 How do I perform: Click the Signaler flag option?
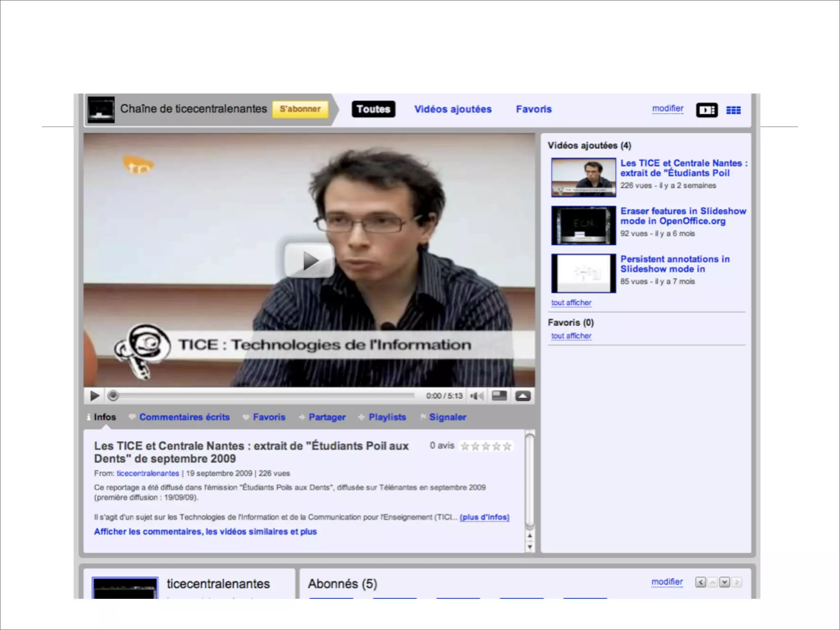pos(447,417)
